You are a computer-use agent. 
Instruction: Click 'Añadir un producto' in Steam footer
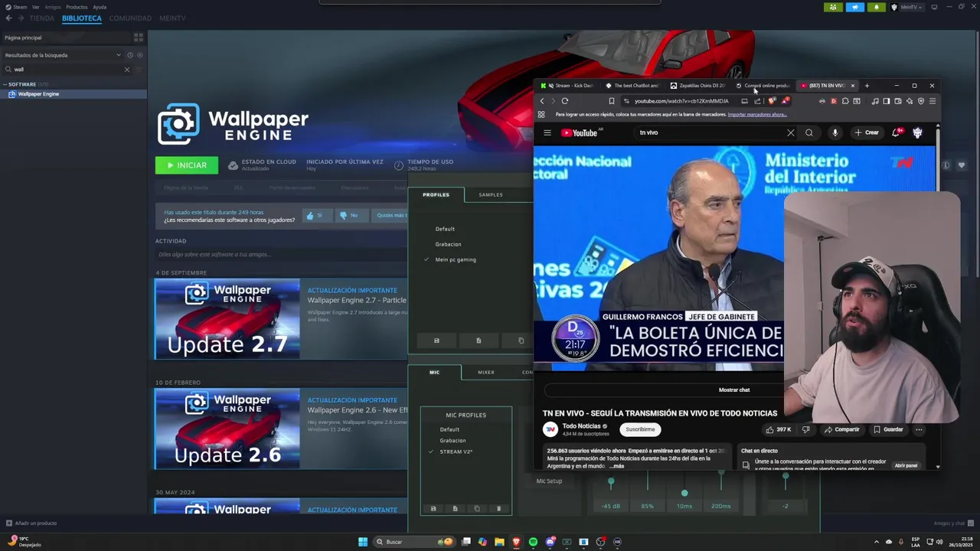point(31,523)
